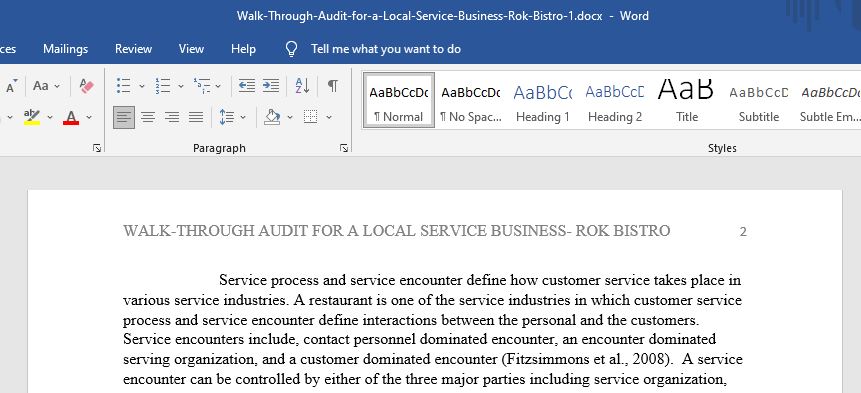
Task: Apply the Title style
Action: click(686, 100)
